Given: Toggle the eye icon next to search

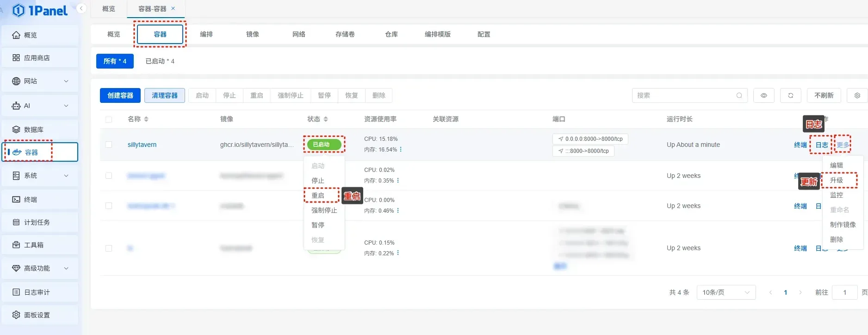Looking at the screenshot, I should tap(763, 95).
